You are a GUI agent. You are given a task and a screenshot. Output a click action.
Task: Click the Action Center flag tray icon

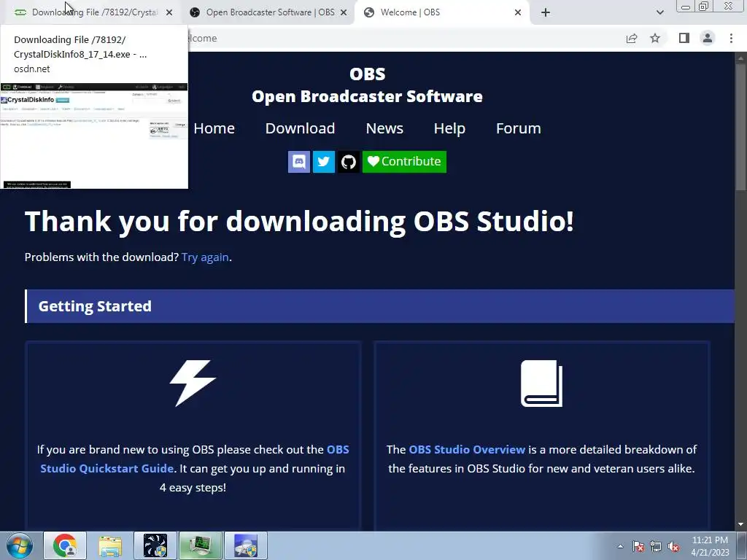pyautogui.click(x=638, y=546)
